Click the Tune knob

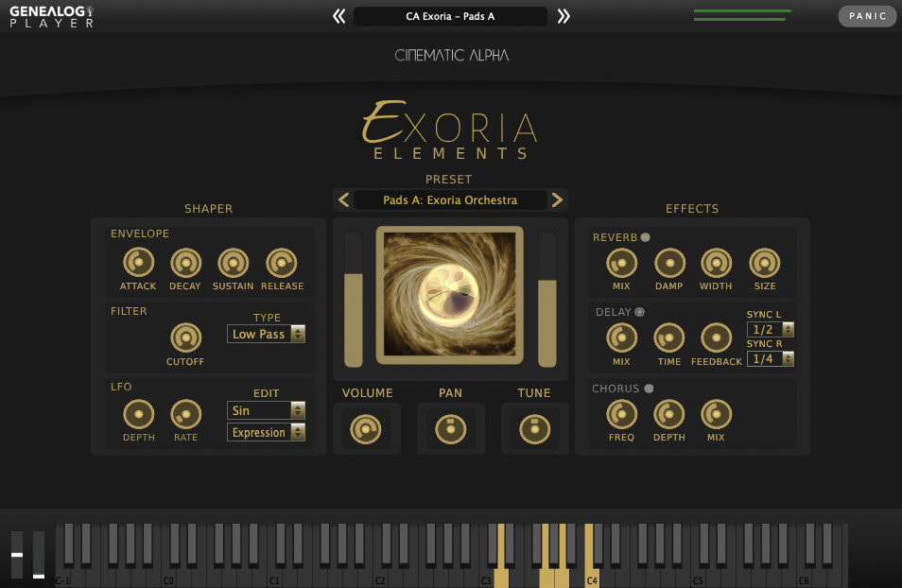(534, 429)
